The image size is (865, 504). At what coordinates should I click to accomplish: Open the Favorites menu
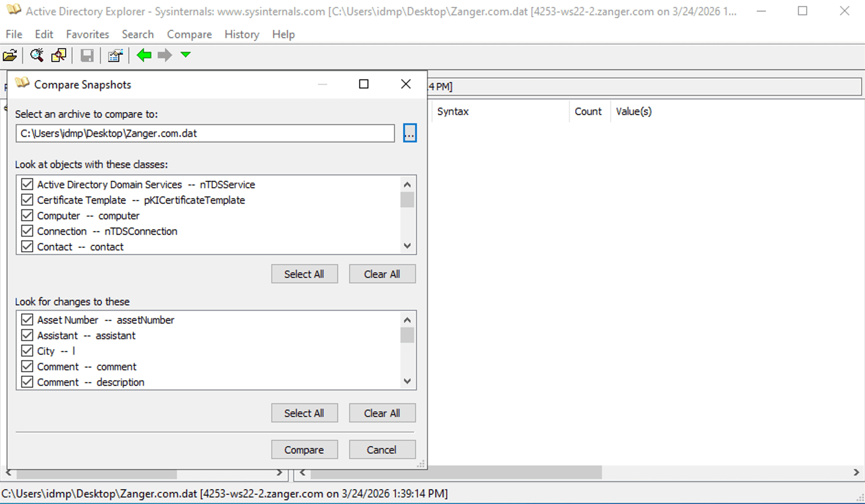click(87, 34)
